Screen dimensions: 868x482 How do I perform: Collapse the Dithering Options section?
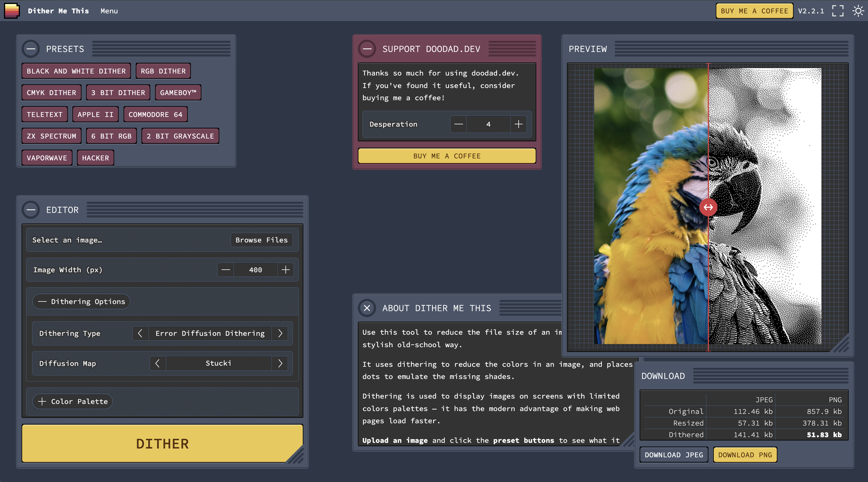[x=81, y=301]
